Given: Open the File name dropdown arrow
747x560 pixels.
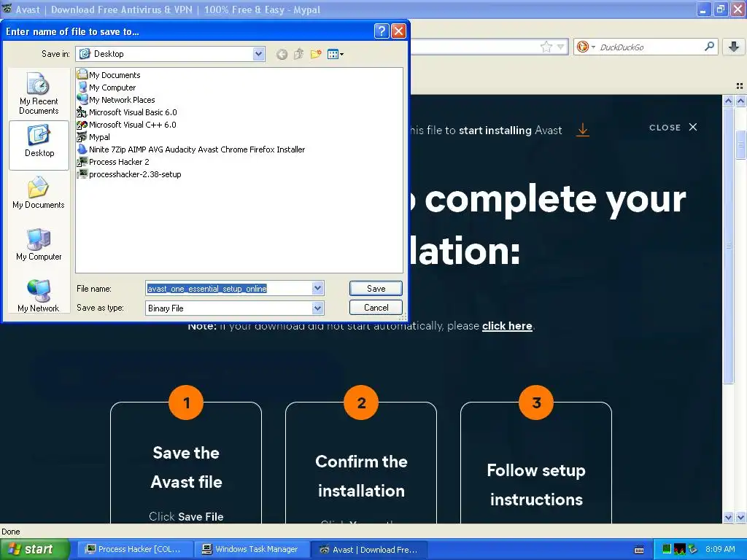Looking at the screenshot, I should tap(318, 288).
